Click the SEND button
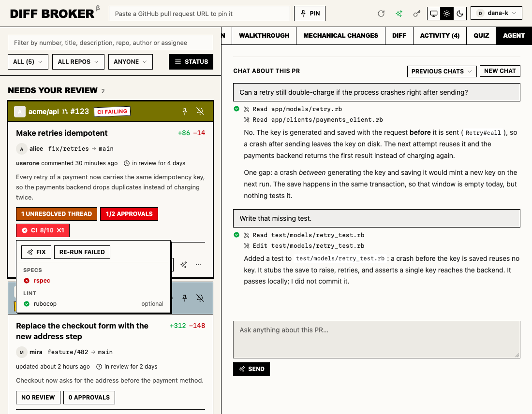This screenshot has height=414, width=532. 251,369
